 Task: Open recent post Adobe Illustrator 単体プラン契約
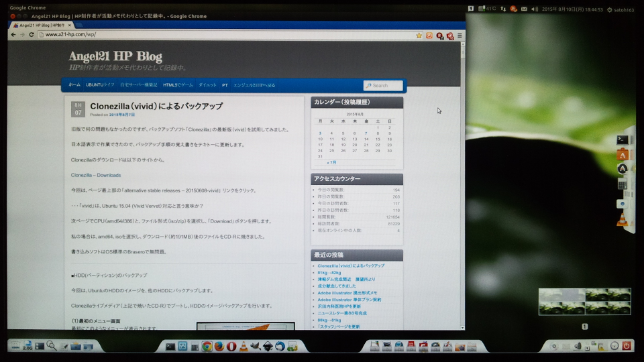(349, 300)
